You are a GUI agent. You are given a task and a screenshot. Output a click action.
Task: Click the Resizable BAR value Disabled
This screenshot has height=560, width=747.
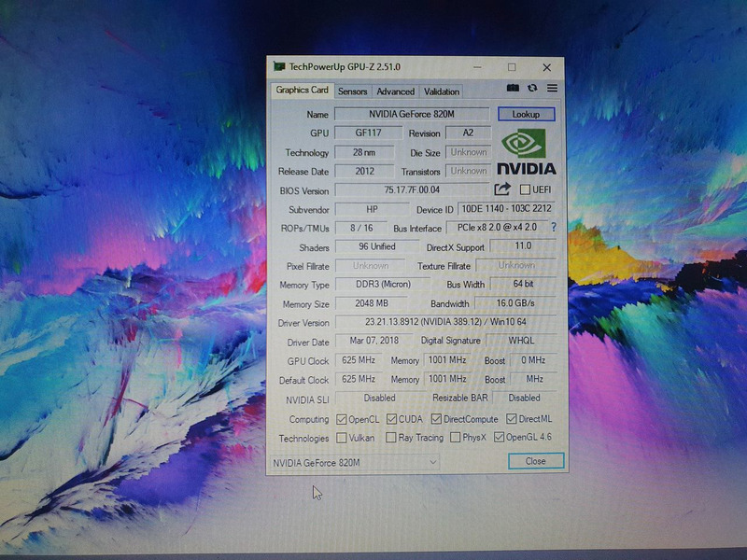pos(524,398)
